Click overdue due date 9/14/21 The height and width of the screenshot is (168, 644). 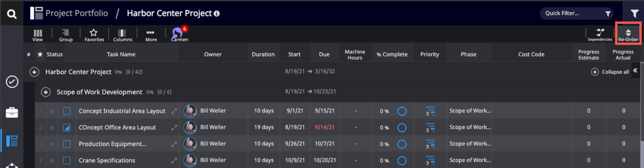(324, 127)
